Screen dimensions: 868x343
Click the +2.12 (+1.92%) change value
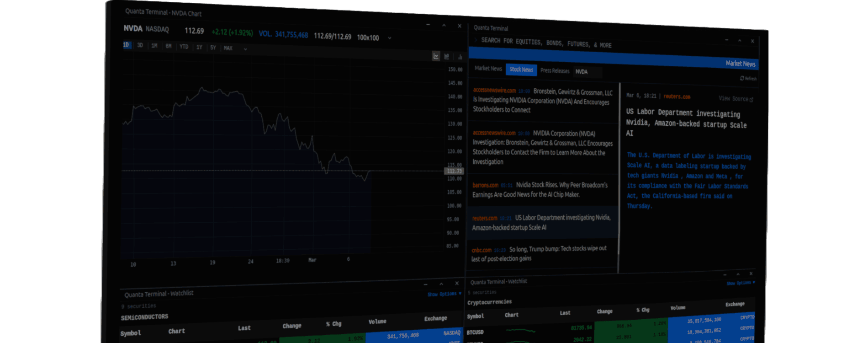(x=232, y=32)
